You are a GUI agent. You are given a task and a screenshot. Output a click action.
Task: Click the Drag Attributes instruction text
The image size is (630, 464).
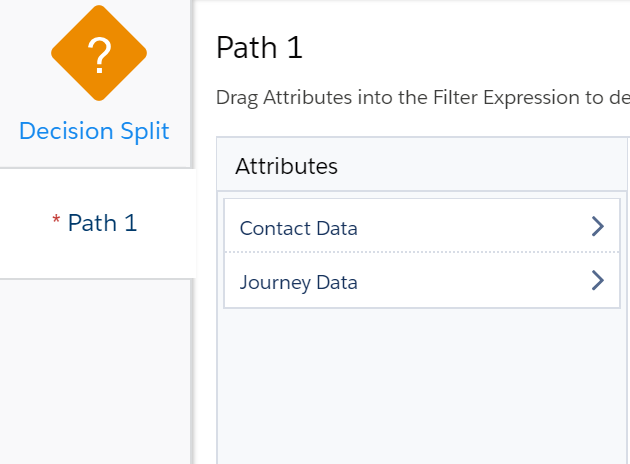coord(423,98)
